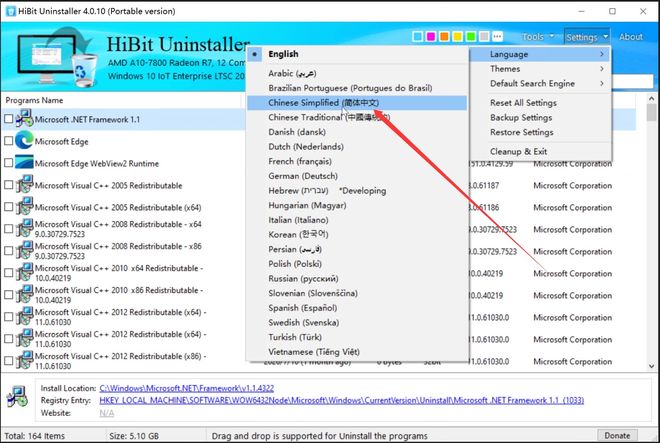Pick the yellow theme swatch
660x443 pixels.
(x=458, y=37)
